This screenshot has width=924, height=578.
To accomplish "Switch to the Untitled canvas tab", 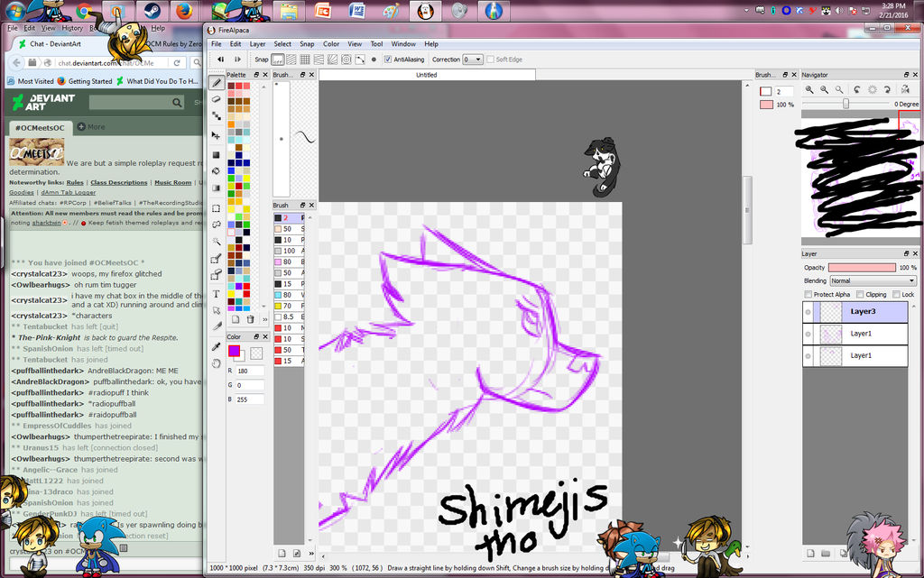I will (427, 75).
